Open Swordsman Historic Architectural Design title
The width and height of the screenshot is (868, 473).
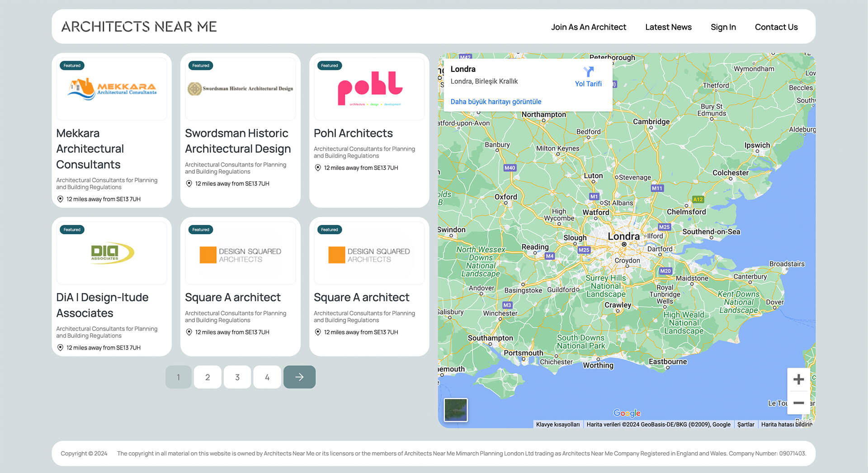click(237, 141)
